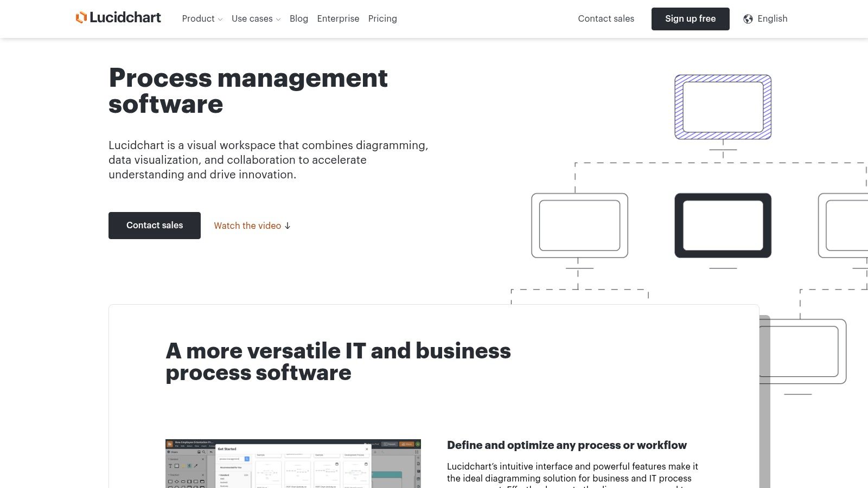Screen dimensions: 868x488
Task: Click the globe language icon
Action: click(x=748, y=19)
